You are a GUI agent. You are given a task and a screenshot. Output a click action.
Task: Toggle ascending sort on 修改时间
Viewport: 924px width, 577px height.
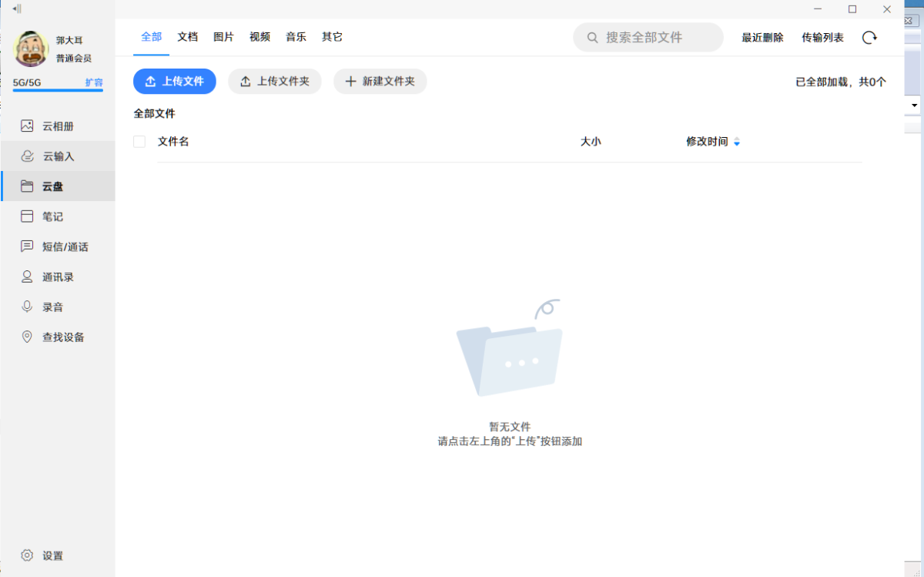coord(737,138)
